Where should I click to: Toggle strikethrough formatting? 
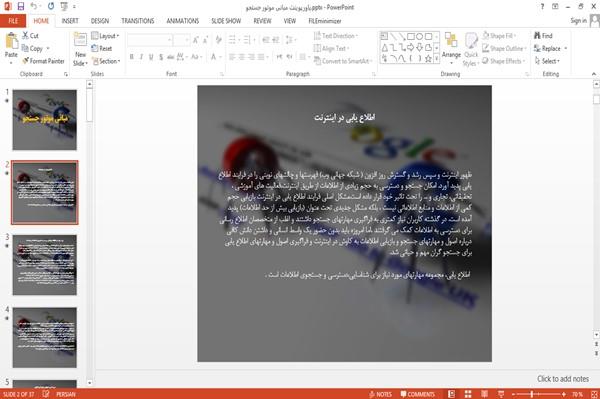point(171,57)
